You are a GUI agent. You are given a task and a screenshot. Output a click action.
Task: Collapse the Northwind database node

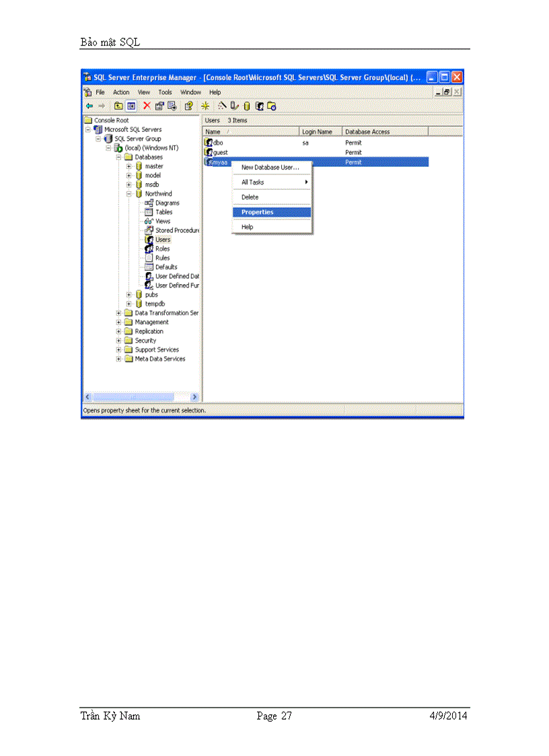[x=129, y=193]
